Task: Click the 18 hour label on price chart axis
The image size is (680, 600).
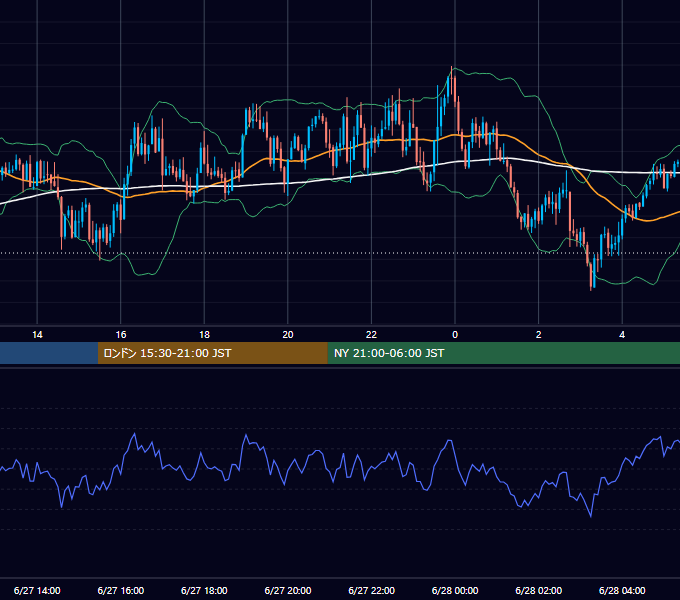Action: click(x=204, y=335)
